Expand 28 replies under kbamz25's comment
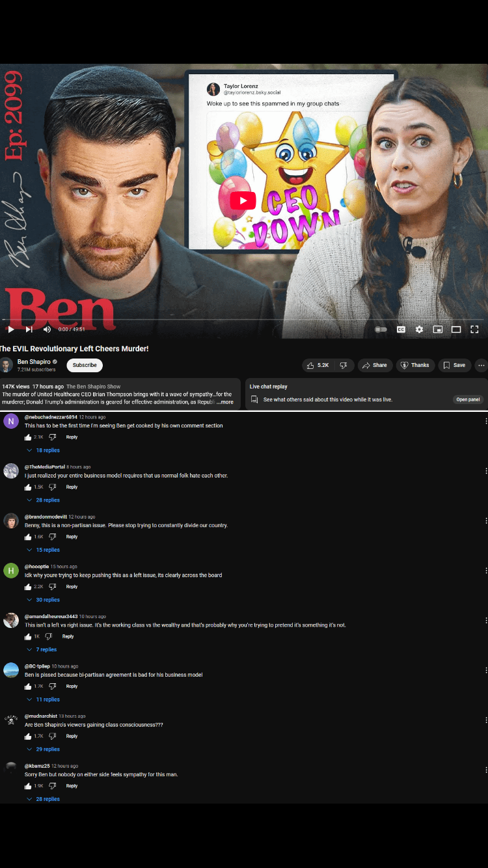Image resolution: width=488 pixels, height=868 pixels. 44,799
